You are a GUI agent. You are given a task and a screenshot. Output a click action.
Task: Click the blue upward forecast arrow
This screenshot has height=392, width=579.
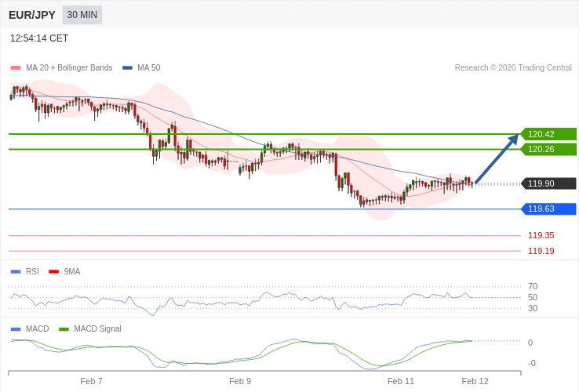(497, 160)
